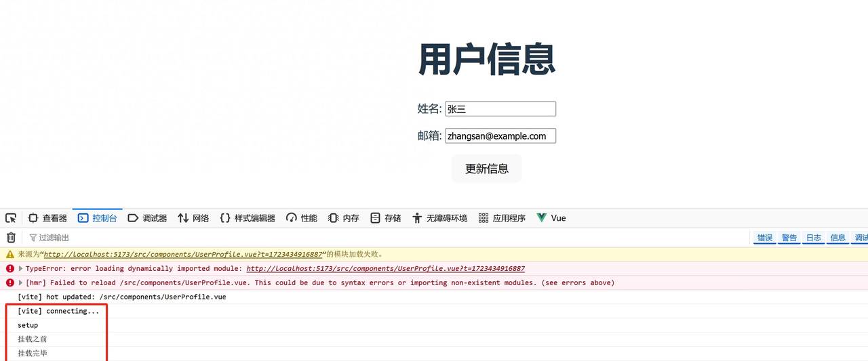Click the yellow warning triangle icon
This screenshot has height=361, width=868.
pyautogui.click(x=10, y=255)
